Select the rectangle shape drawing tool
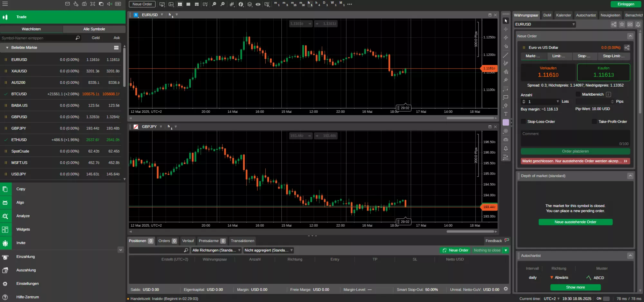Viewport: 644px width, 302px height. click(x=506, y=97)
